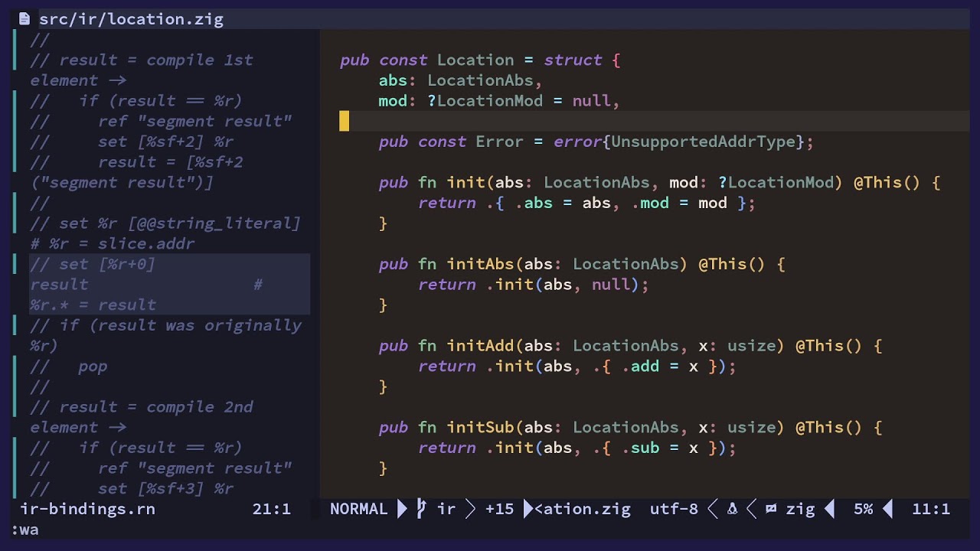Click '# %r = slice.addr' line
The height and width of the screenshot is (551, 980).
pyautogui.click(x=113, y=243)
